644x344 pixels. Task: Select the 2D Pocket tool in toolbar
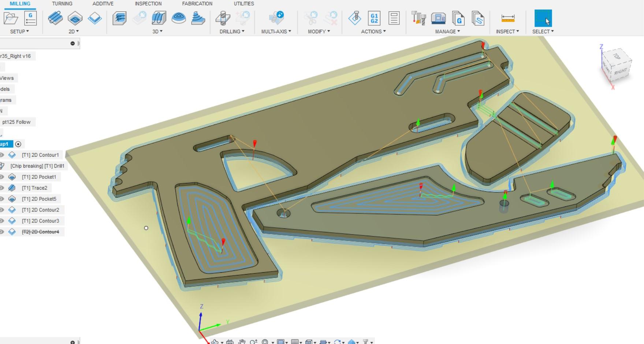[x=75, y=18]
